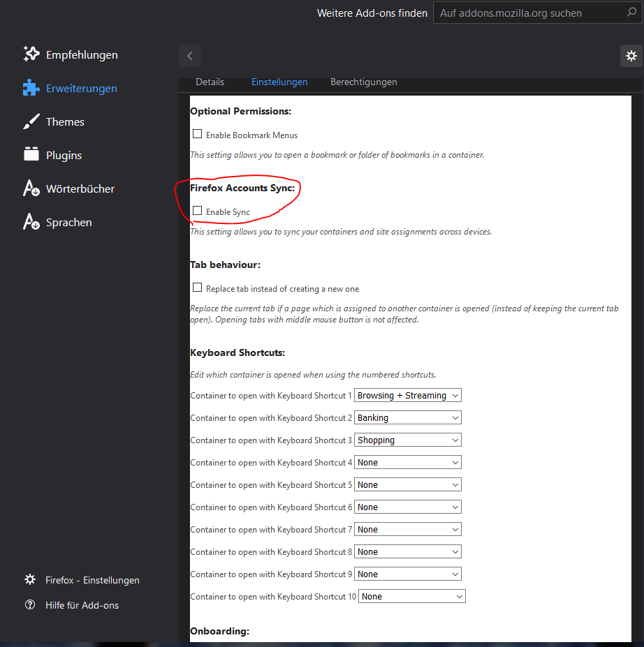Click the Onboarding heading
The height and width of the screenshot is (647, 644).
(x=219, y=631)
